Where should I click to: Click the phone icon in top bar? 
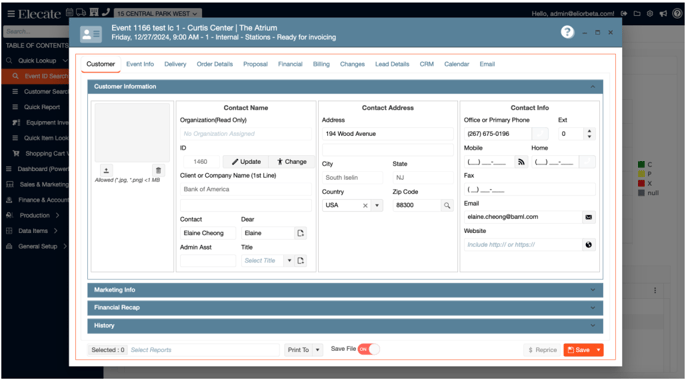(x=106, y=12)
